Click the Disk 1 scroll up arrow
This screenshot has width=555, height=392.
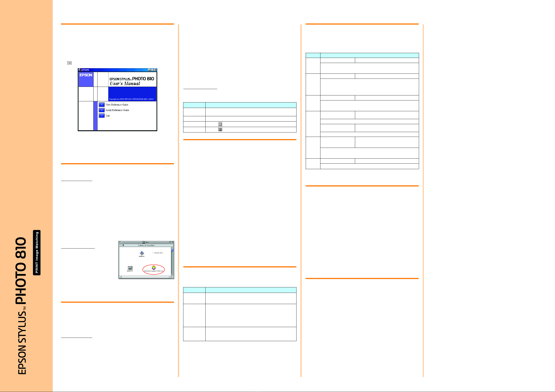point(172,248)
